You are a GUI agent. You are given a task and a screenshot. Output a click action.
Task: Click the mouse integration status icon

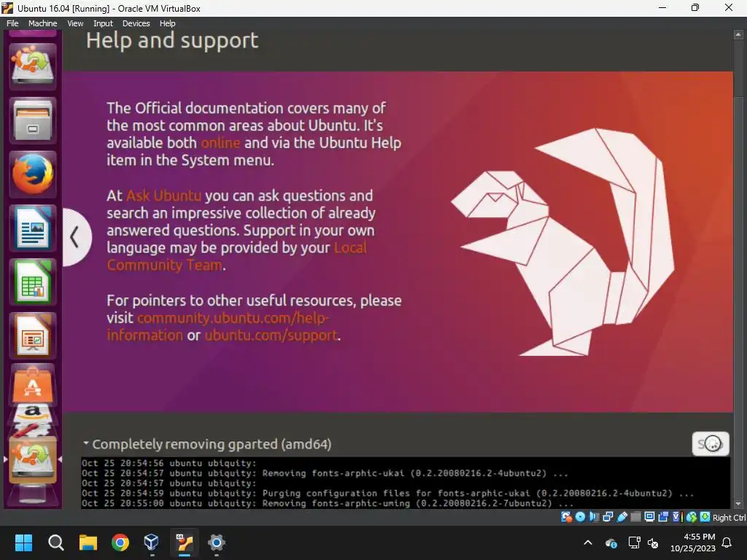[692, 517]
